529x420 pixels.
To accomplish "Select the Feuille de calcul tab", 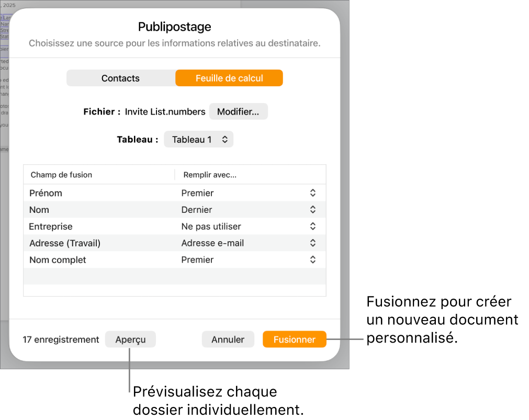I will tap(229, 77).
